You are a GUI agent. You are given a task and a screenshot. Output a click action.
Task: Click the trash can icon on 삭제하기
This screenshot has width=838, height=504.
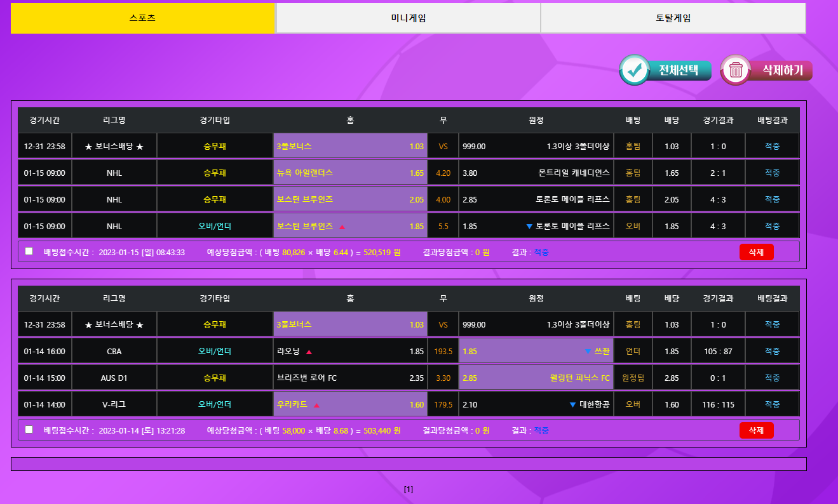pos(736,70)
